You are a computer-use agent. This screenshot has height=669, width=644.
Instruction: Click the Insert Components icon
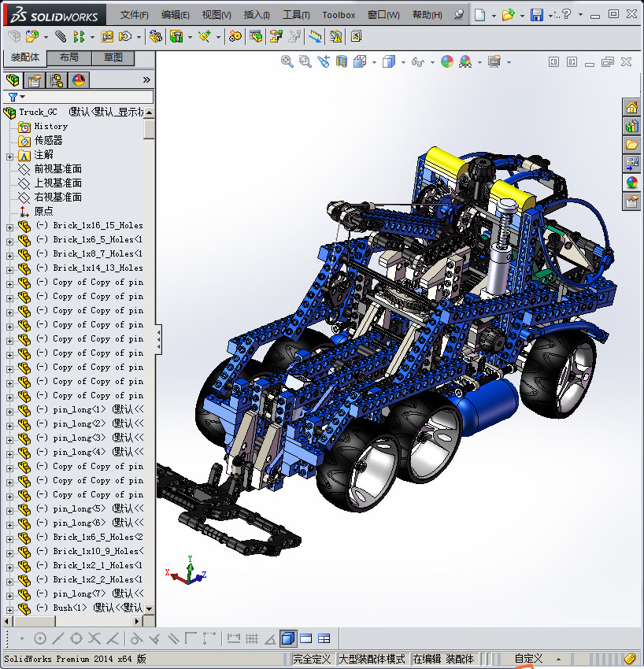pyautogui.click(x=32, y=37)
